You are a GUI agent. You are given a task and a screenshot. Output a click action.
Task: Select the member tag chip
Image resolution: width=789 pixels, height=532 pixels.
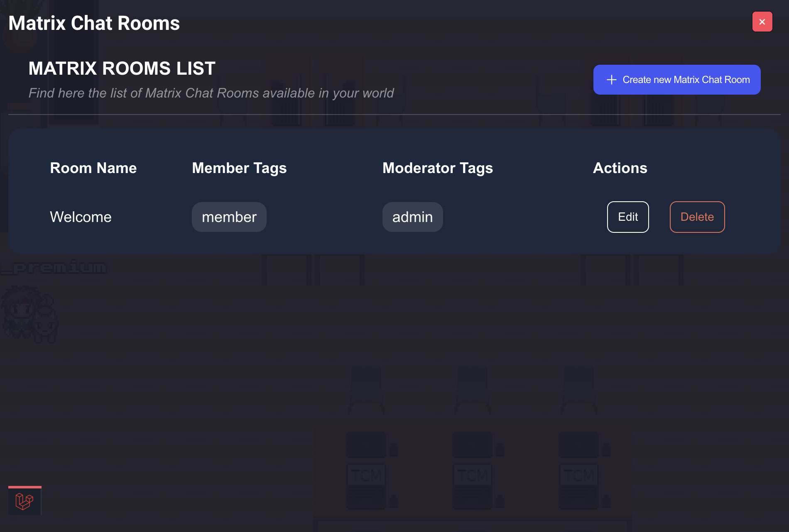[229, 217]
